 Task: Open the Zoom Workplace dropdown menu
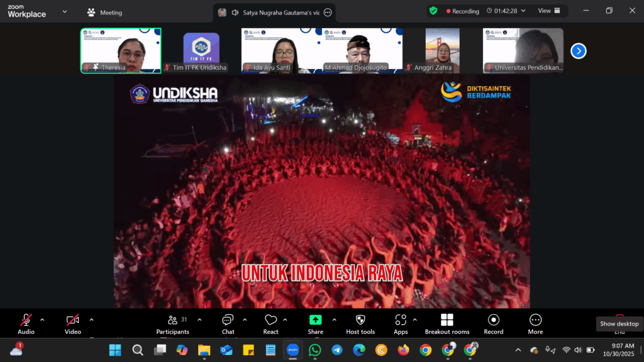64,11
